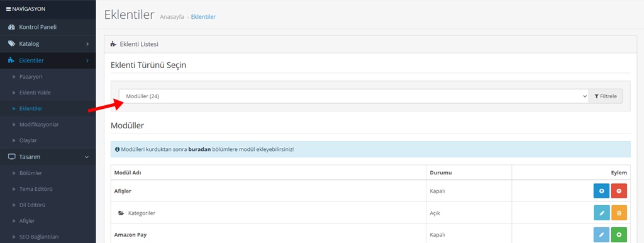Click the Tasarım monitor icon
The height and width of the screenshot is (243, 644).
(x=11, y=157)
